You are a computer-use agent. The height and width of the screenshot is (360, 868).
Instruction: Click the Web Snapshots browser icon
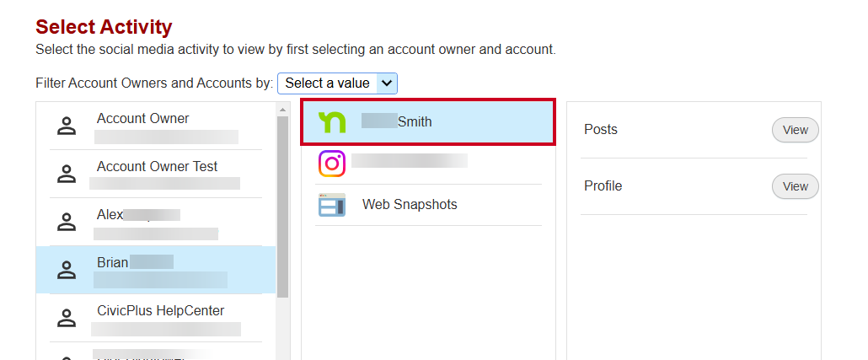tap(331, 204)
